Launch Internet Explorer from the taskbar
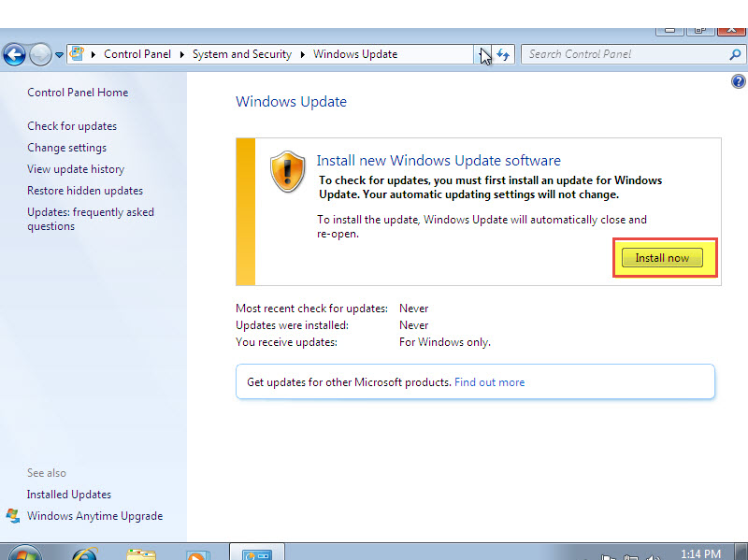The height and width of the screenshot is (560, 748). pos(85,554)
